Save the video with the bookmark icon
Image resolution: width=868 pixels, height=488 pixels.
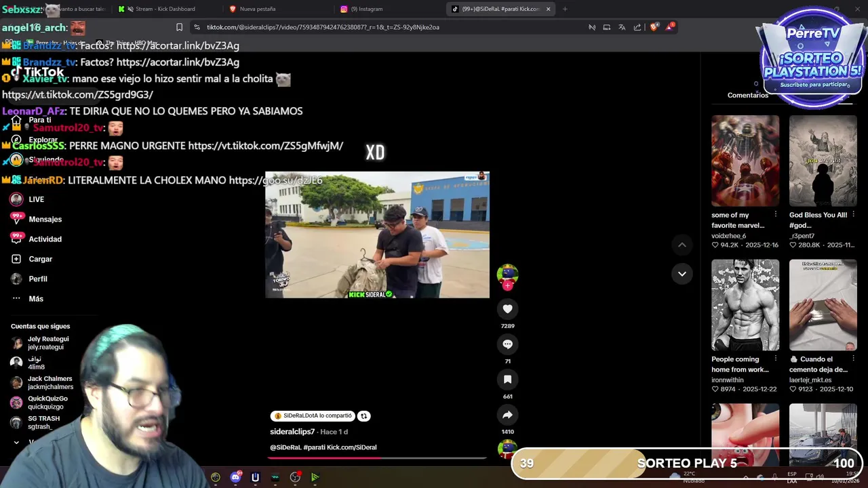507,380
